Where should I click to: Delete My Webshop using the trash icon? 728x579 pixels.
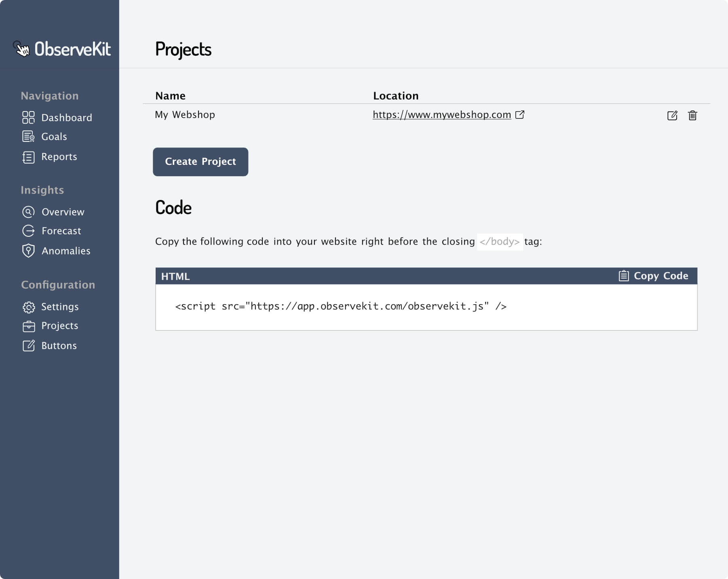click(x=692, y=116)
